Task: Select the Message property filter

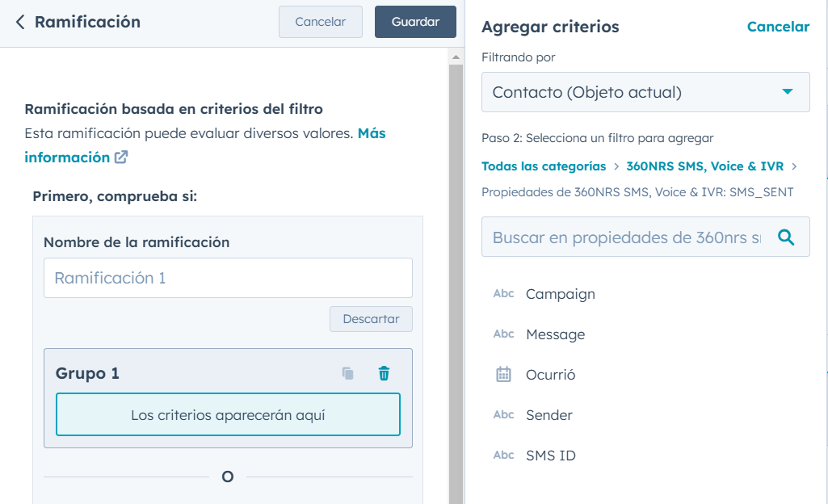Action: [555, 334]
